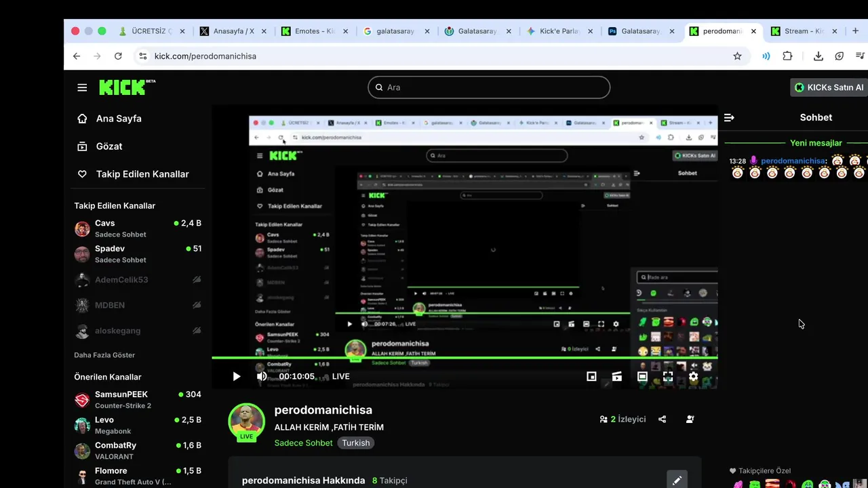Share the channel
Screen dimensions: 868x488
(663, 420)
